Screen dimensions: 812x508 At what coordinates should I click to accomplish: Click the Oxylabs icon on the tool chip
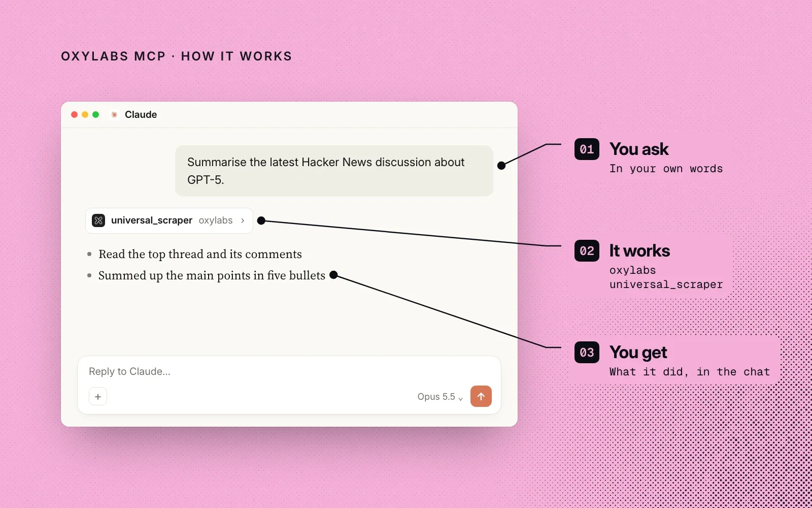coord(98,220)
